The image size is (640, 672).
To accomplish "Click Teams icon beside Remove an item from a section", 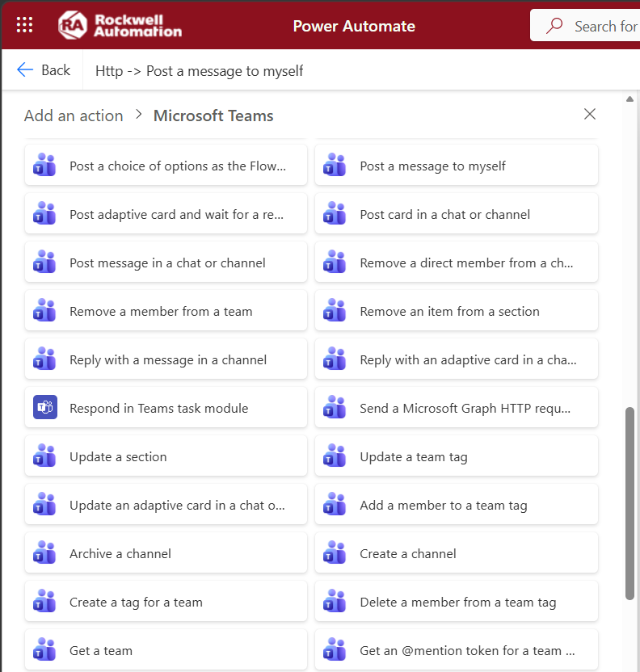I will 335,310.
